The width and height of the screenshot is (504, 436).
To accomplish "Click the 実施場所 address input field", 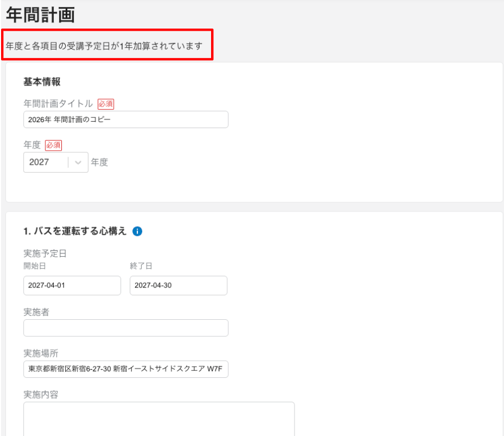I will pos(125,369).
